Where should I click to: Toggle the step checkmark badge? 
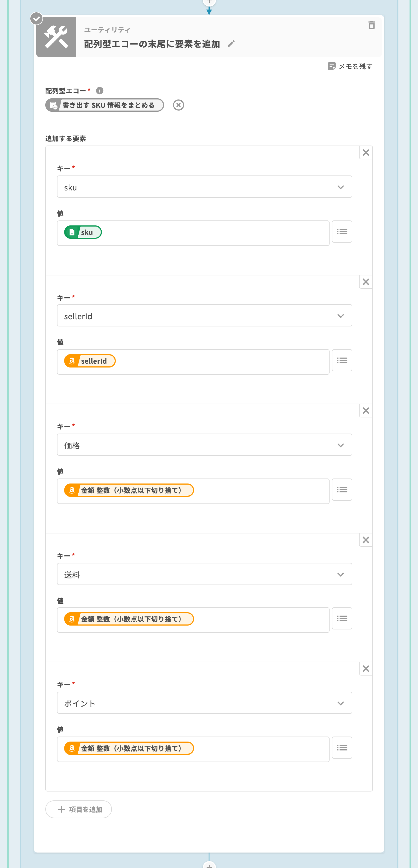pyautogui.click(x=36, y=19)
